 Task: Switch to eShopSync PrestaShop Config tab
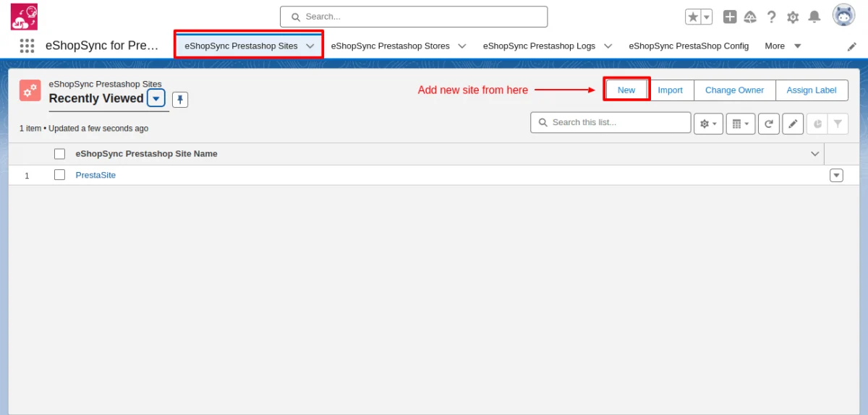[689, 46]
